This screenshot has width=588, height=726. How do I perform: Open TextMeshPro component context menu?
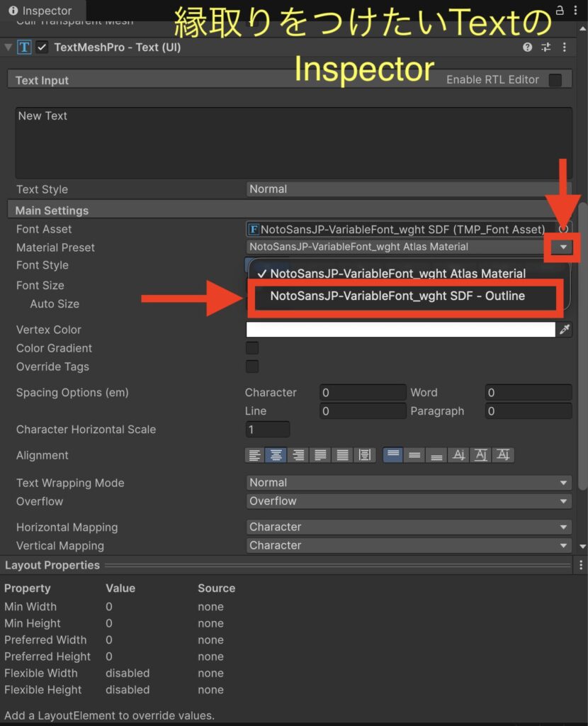point(565,48)
